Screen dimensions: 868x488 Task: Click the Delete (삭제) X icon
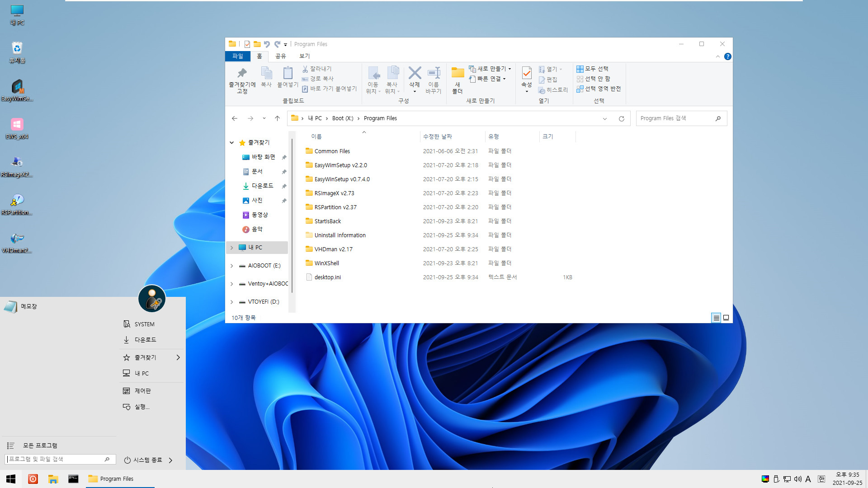click(x=415, y=73)
